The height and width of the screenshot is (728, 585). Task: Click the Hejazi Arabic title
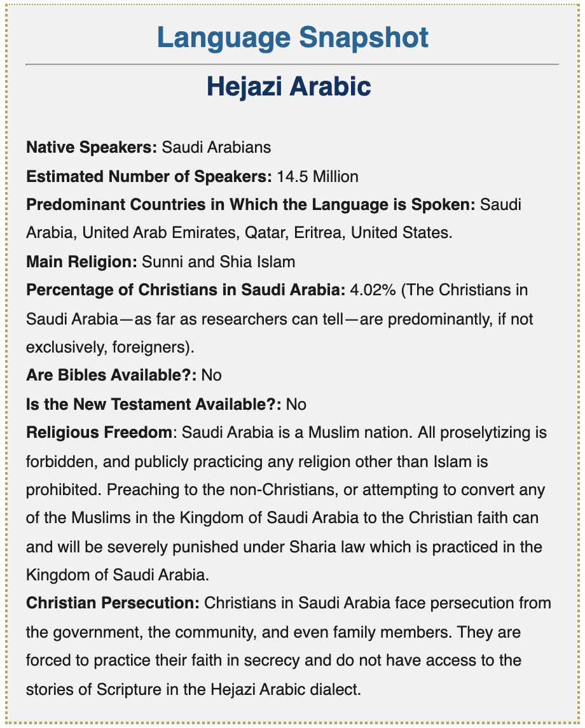point(289,87)
